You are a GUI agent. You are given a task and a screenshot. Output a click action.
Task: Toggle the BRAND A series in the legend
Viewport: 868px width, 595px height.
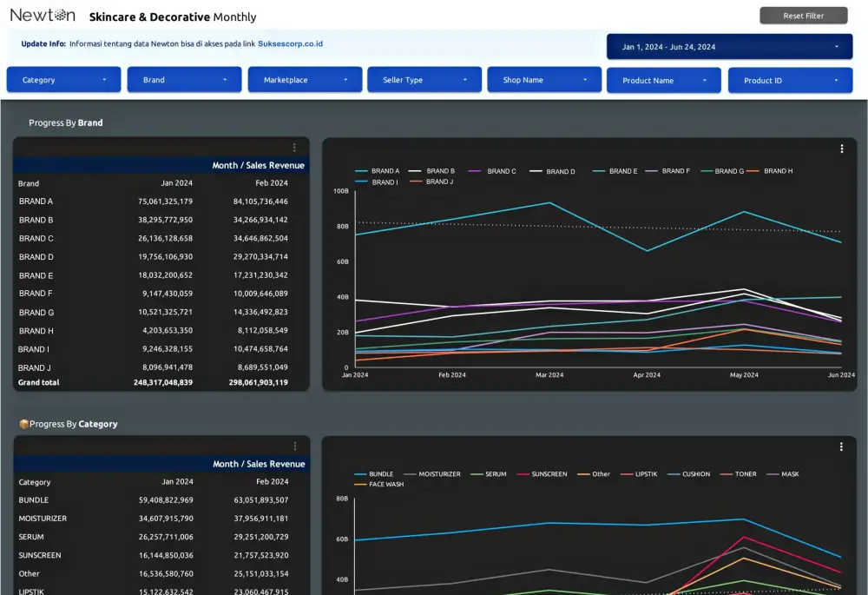(385, 171)
